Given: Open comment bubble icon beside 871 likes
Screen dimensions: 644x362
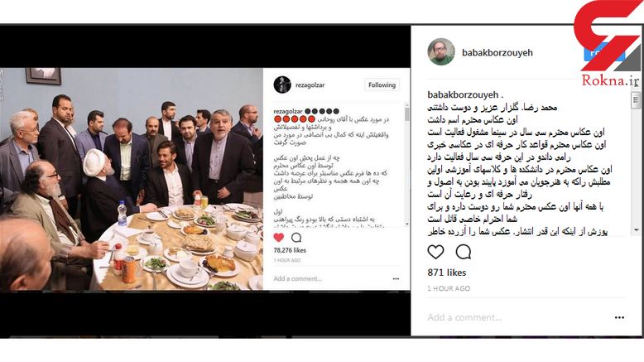Looking at the screenshot, I should click(464, 252).
